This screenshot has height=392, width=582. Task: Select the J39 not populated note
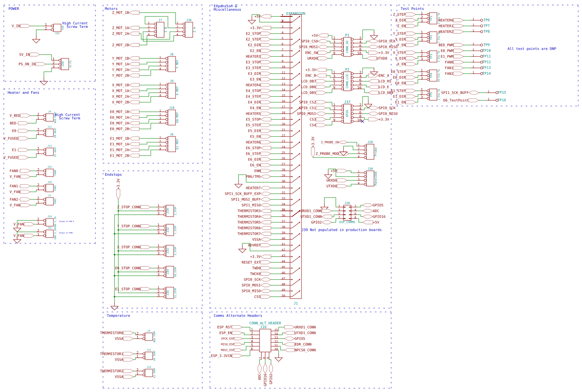click(342, 230)
